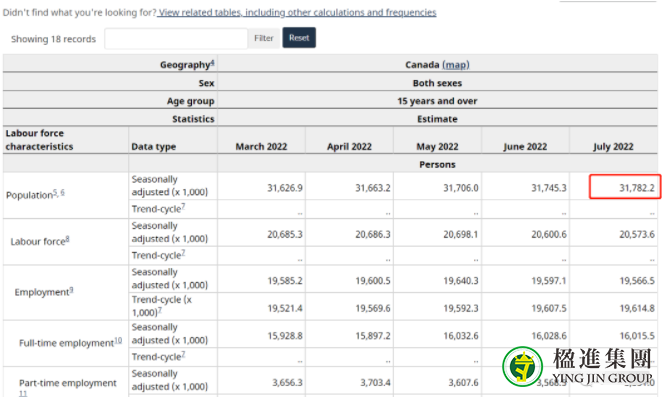Click the Estimate statistics cell

pos(437,119)
